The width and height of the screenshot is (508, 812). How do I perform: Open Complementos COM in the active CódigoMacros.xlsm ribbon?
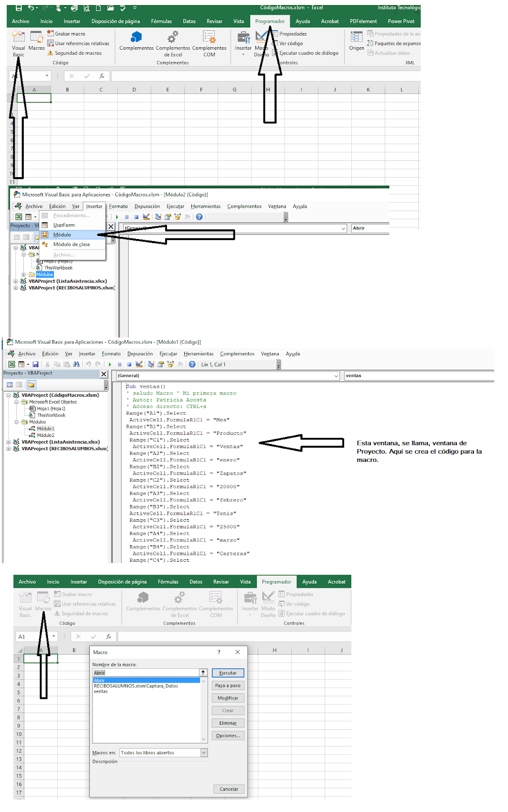(x=209, y=44)
